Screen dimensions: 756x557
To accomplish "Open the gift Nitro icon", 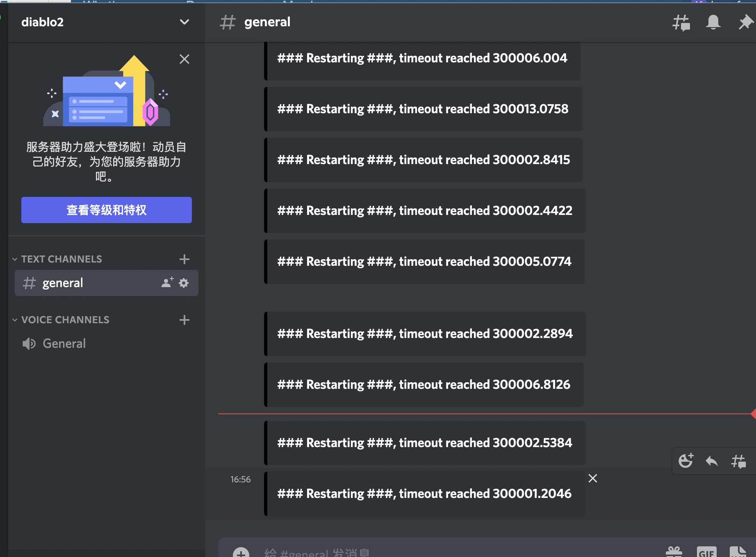I will point(674,552).
